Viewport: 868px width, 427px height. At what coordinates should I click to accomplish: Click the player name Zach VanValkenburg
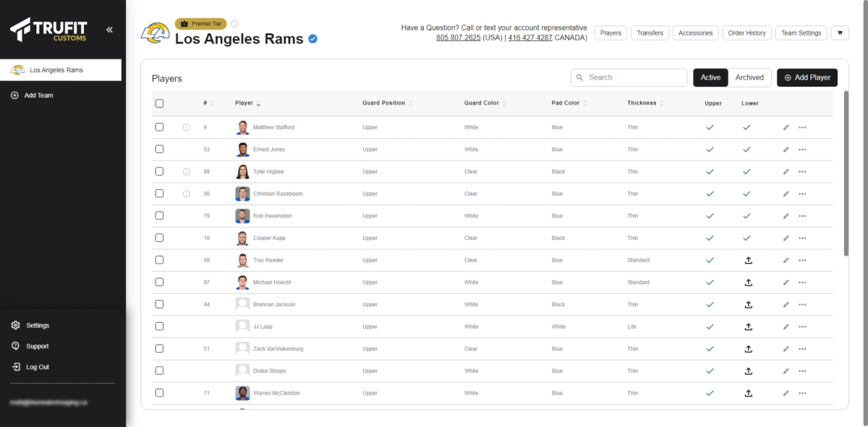[278, 349]
